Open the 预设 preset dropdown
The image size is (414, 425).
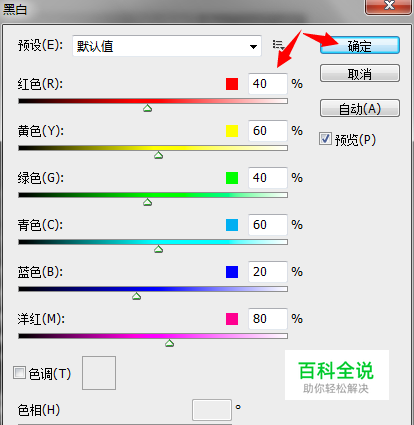(167, 46)
